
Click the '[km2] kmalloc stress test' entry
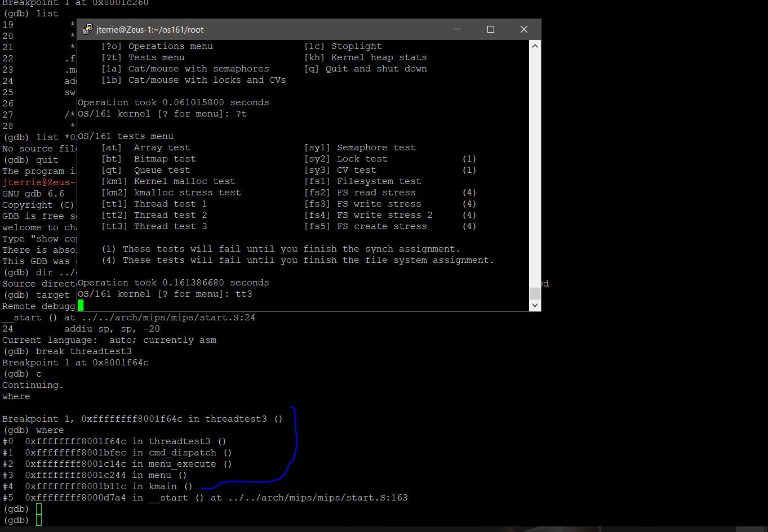tap(171, 193)
